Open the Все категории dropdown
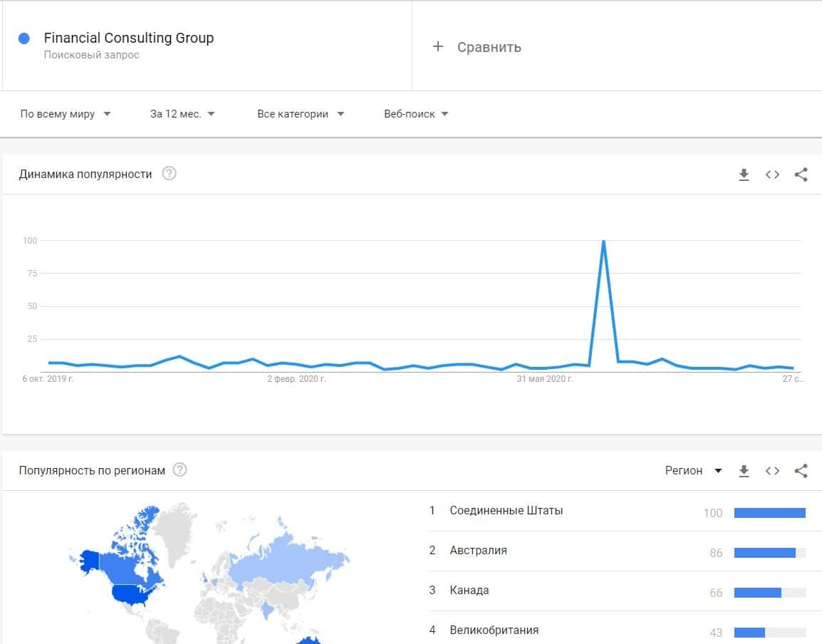Image resolution: width=822 pixels, height=644 pixels. pos(301,114)
